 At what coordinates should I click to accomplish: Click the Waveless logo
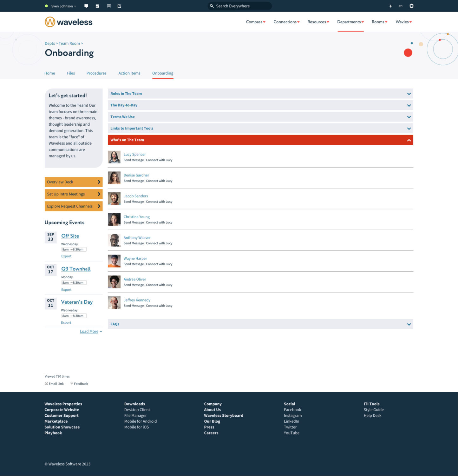click(x=69, y=22)
